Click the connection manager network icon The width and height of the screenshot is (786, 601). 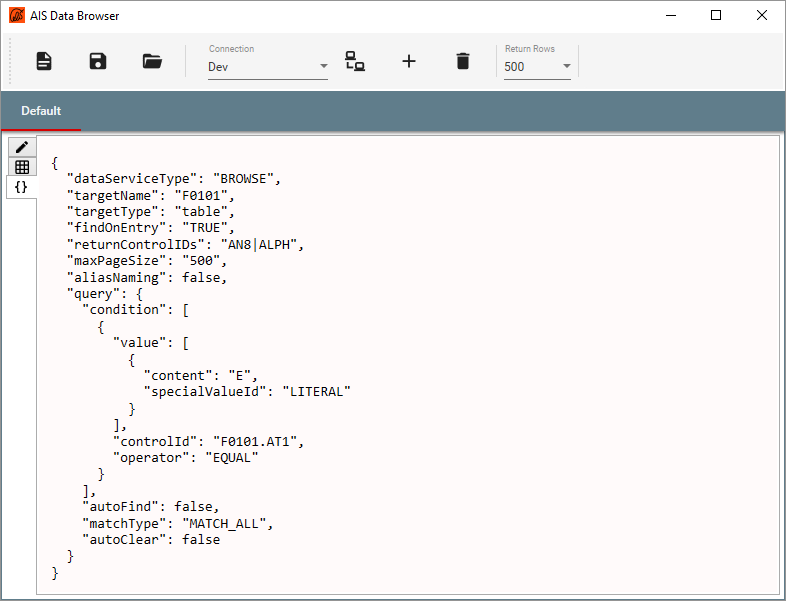click(355, 61)
